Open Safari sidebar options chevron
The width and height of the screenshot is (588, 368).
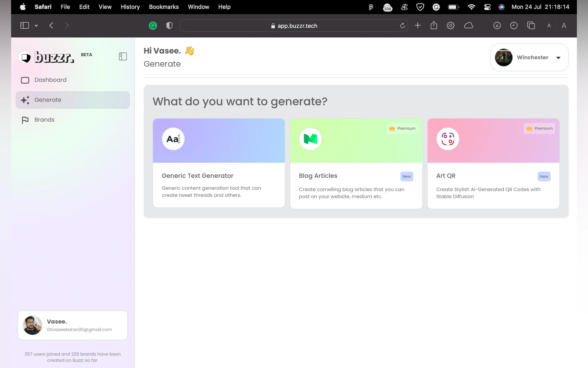pyautogui.click(x=36, y=25)
